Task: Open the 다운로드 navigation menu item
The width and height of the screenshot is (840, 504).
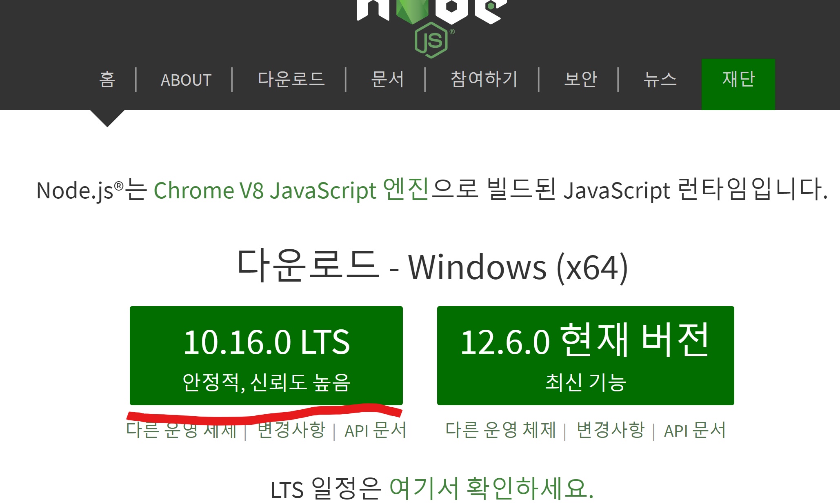Action: coord(291,79)
